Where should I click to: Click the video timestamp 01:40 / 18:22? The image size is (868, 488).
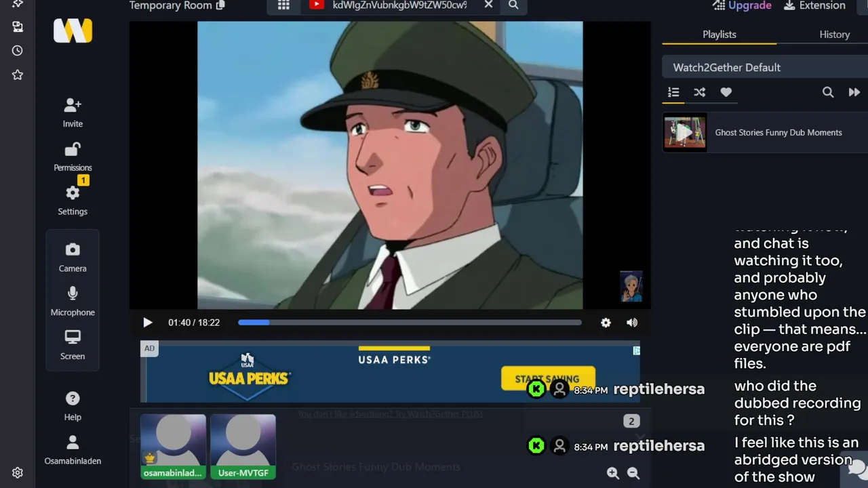coord(194,323)
